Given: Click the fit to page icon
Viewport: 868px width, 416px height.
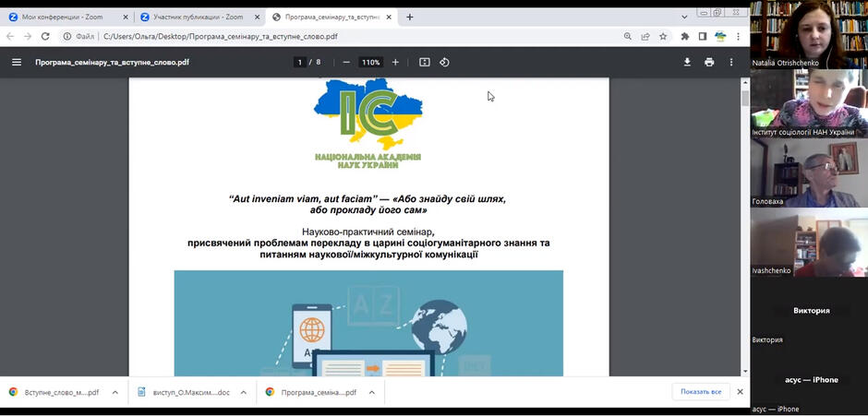Looking at the screenshot, I should click(425, 63).
